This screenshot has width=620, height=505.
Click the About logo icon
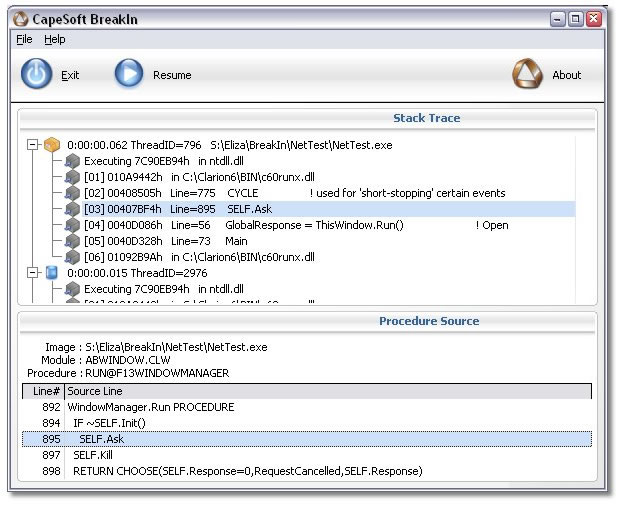point(526,74)
